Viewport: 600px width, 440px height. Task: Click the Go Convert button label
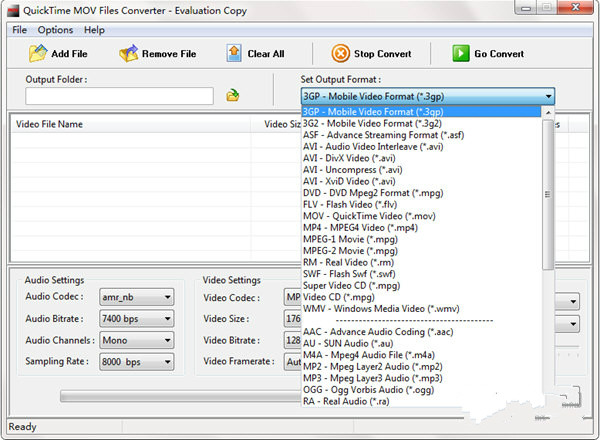click(499, 54)
